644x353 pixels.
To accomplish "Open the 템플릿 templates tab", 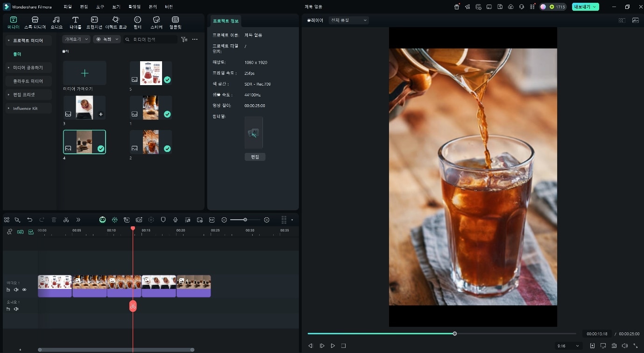I will point(176,22).
